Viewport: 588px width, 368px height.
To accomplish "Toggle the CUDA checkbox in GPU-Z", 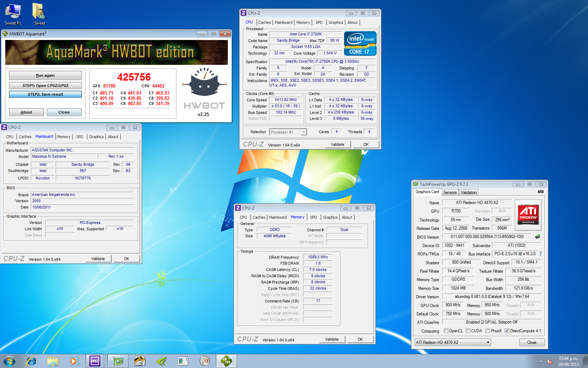I will coord(468,331).
